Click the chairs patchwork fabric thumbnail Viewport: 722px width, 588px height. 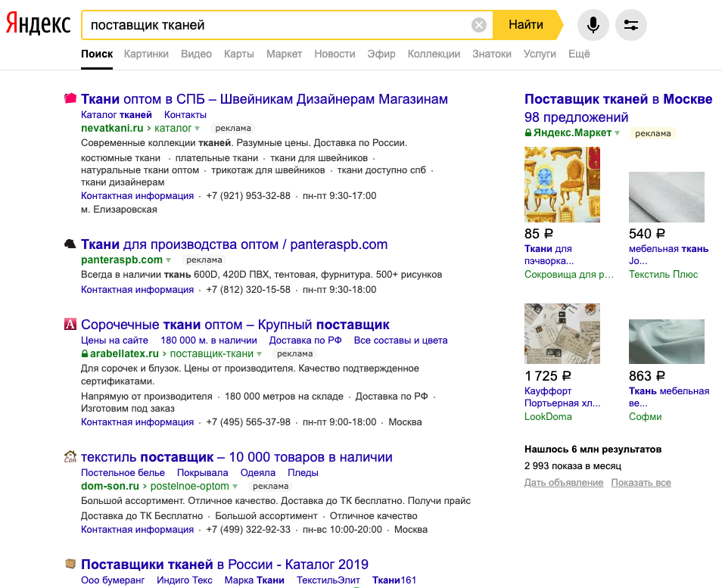562,184
